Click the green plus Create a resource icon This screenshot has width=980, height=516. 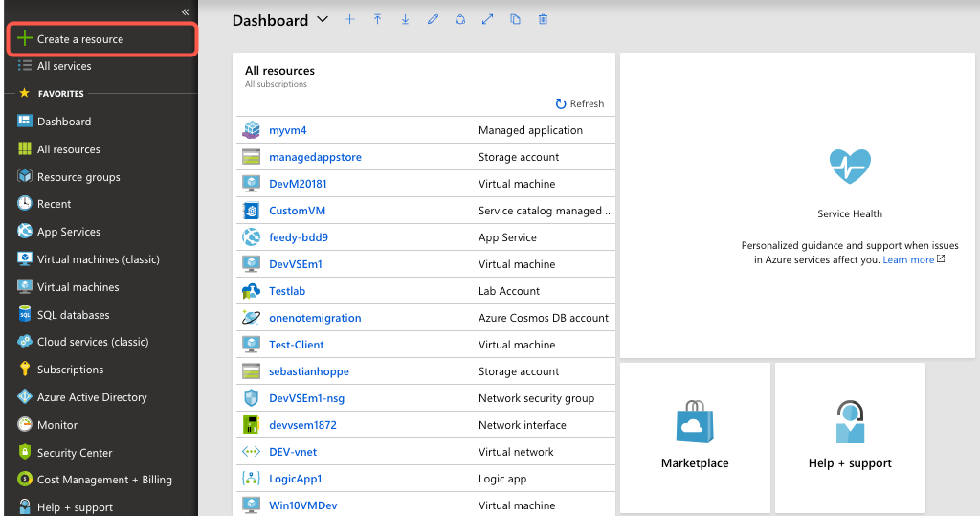point(24,38)
